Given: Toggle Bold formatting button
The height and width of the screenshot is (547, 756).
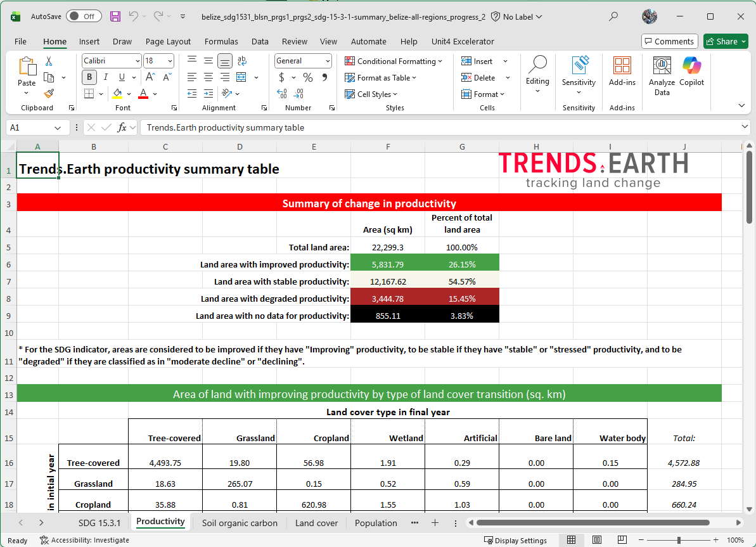Looking at the screenshot, I should pos(89,77).
